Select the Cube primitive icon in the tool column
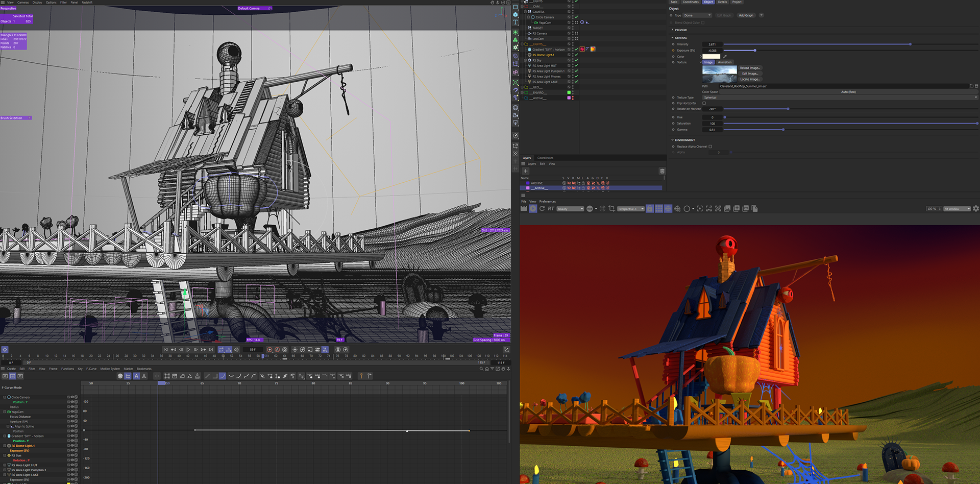Viewport: 980px width, 484px height. tap(516, 15)
